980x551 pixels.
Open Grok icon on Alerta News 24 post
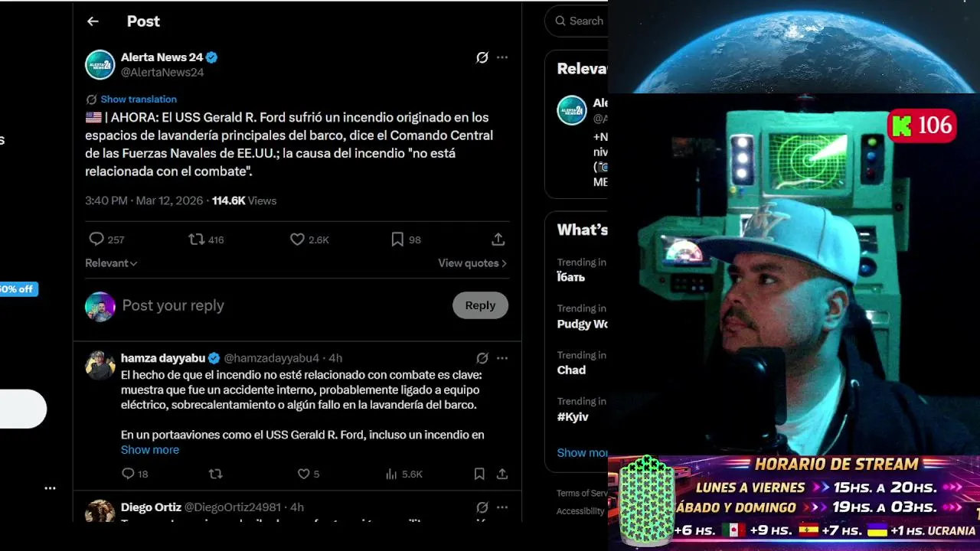tap(482, 57)
